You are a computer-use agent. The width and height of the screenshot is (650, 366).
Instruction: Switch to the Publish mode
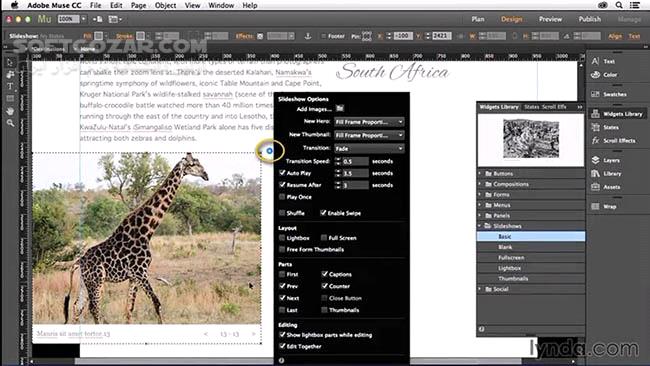pos(589,19)
